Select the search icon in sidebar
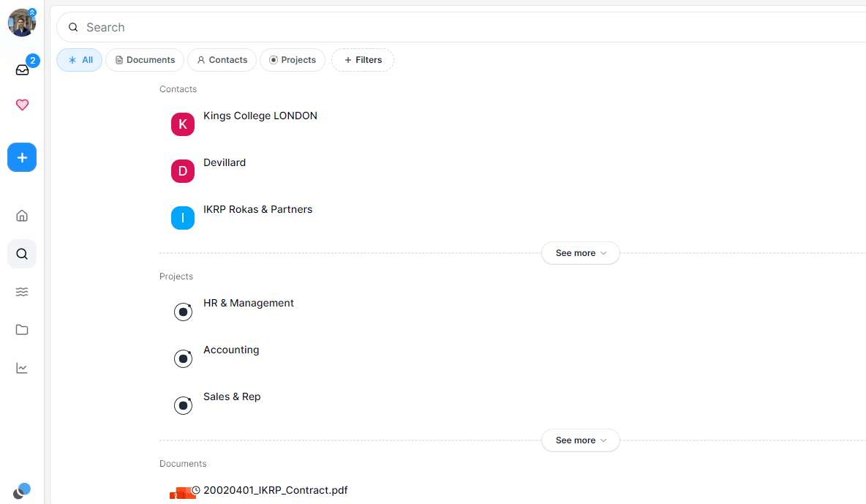The width and height of the screenshot is (866, 504). 22,254
